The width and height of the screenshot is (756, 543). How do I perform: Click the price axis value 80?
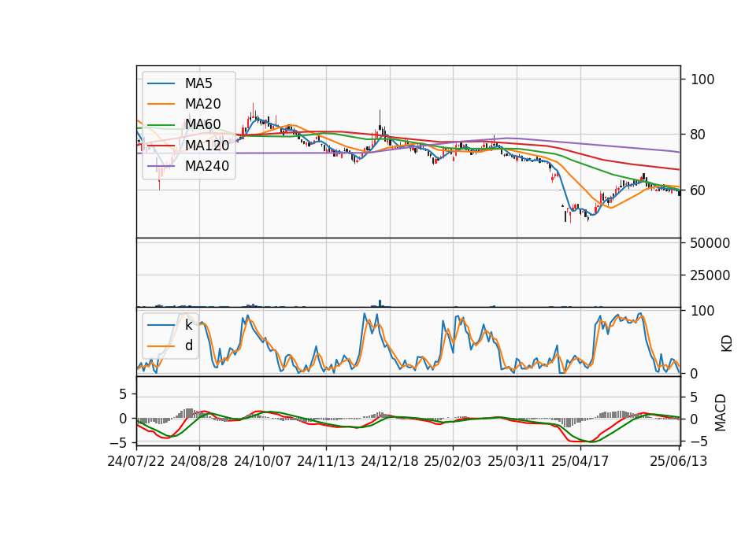(x=699, y=135)
